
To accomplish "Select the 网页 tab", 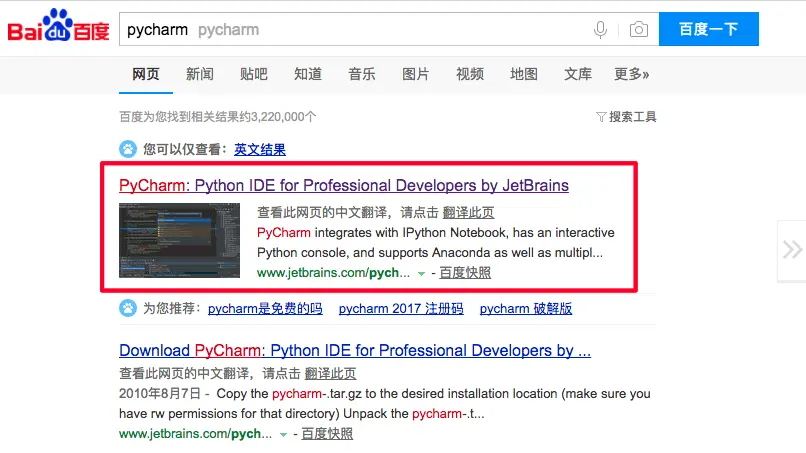I will (x=146, y=75).
